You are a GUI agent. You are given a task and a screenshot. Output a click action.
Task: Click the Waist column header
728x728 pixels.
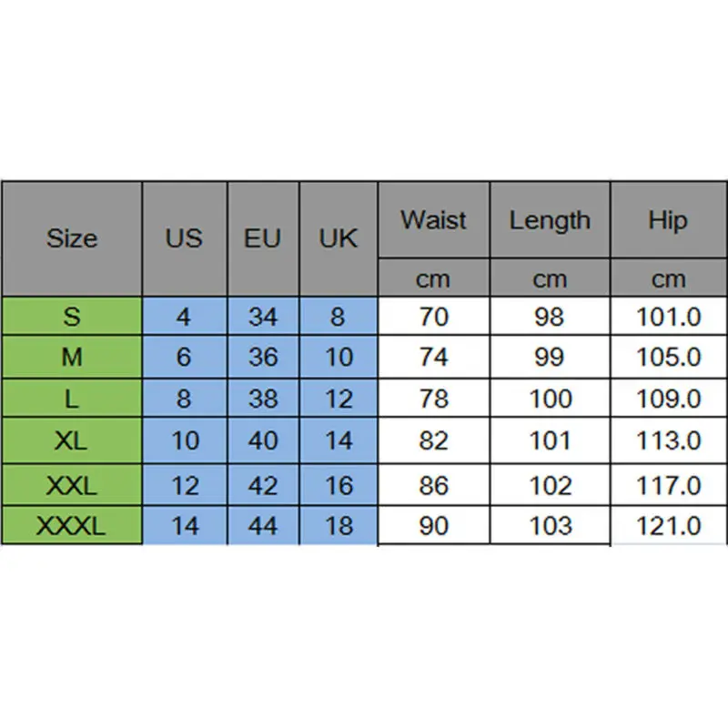tap(433, 220)
